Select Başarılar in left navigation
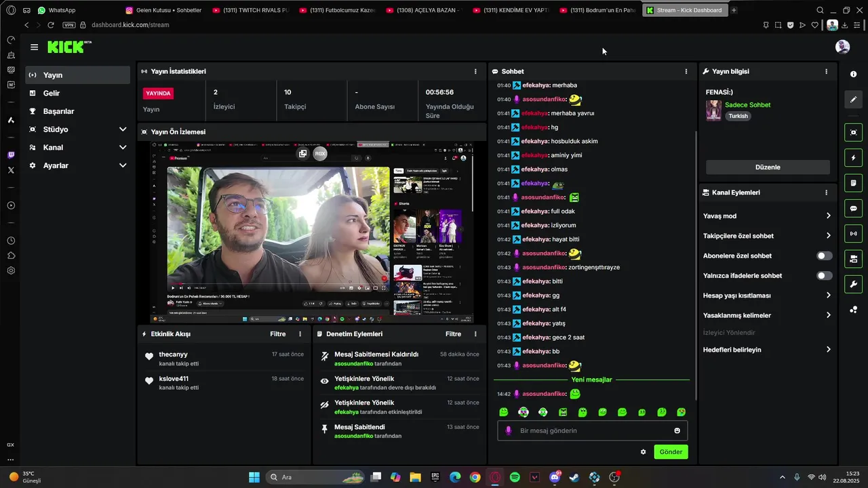 (78, 111)
